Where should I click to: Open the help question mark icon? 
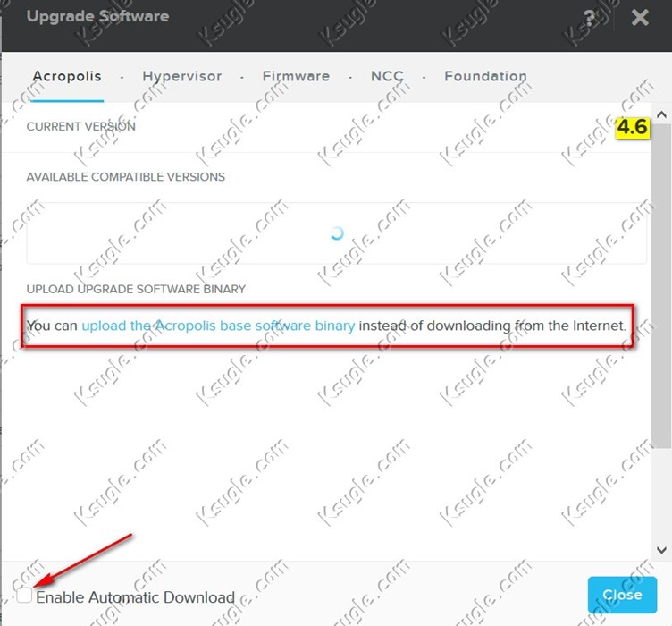coord(589,18)
